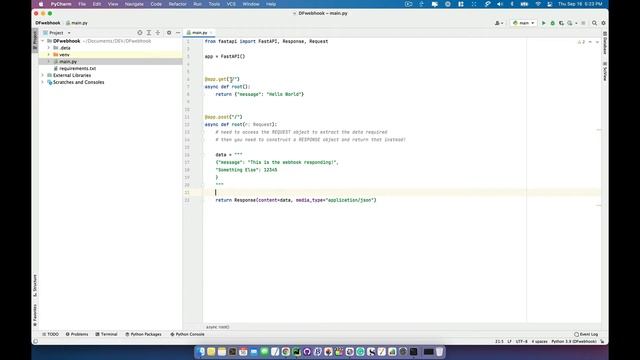Screen dimensions: 640x360
Task: Open Project panel options gear
Action: pos(169,33)
